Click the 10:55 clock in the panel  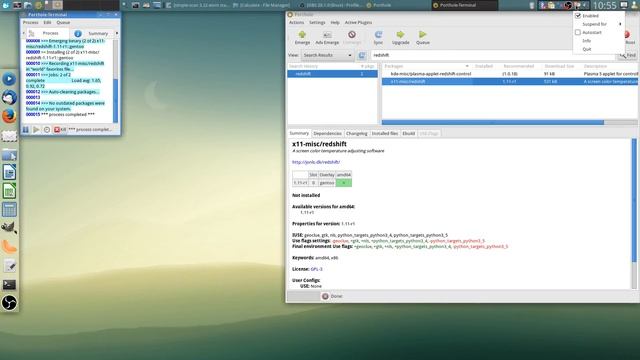click(x=604, y=5)
